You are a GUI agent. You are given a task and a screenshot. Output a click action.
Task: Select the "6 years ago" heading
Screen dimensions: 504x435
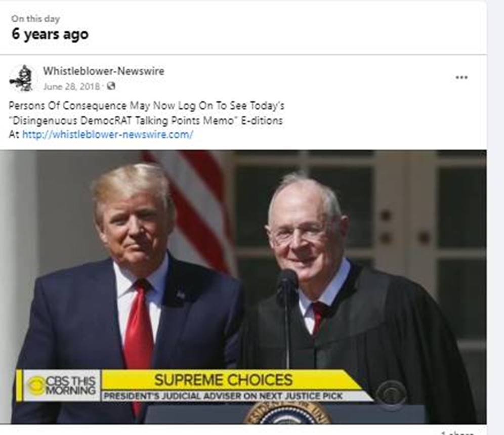50,34
